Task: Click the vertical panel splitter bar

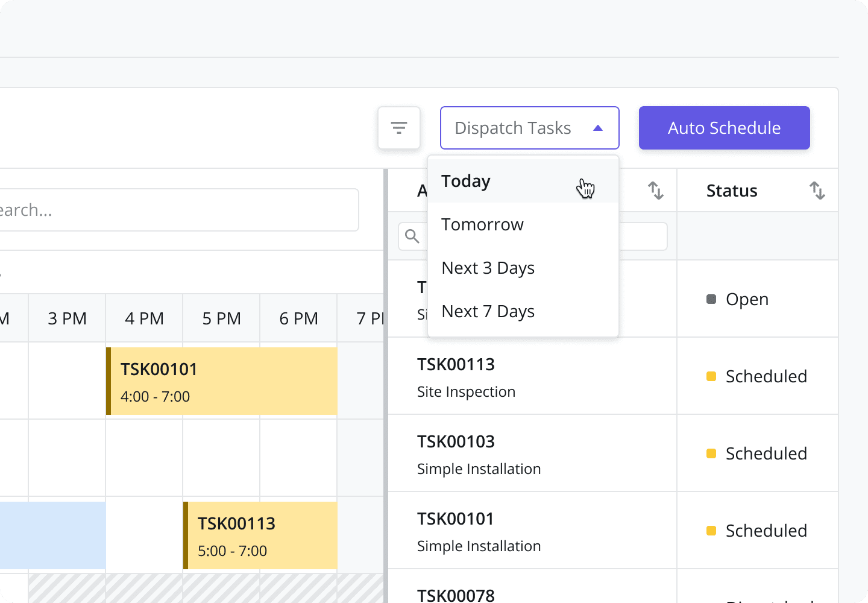Action: 386,386
